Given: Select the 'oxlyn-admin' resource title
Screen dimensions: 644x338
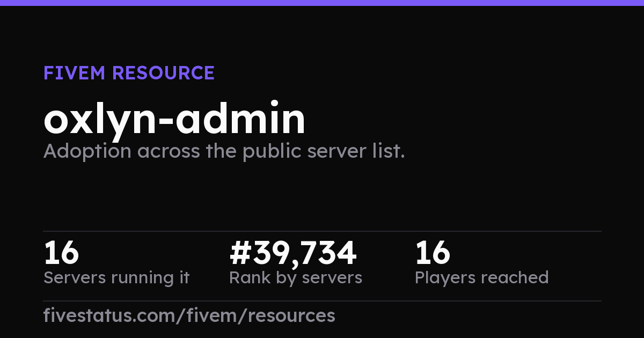Looking at the screenshot, I should (x=174, y=120).
